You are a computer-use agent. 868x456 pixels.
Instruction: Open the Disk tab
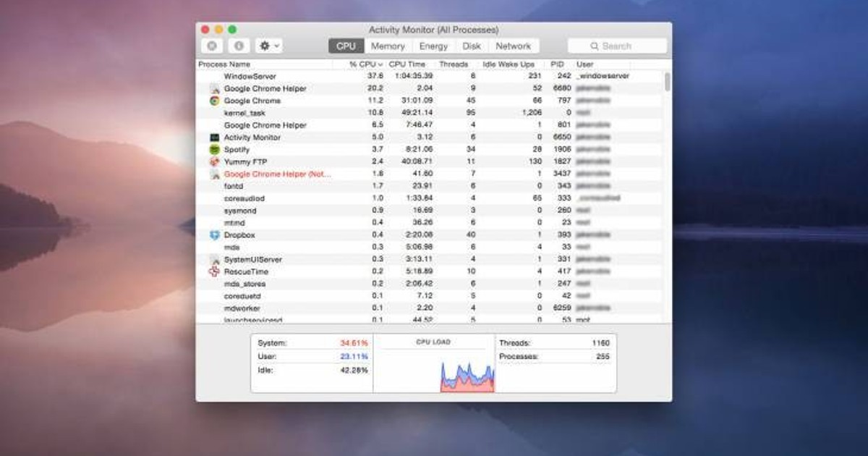point(472,46)
